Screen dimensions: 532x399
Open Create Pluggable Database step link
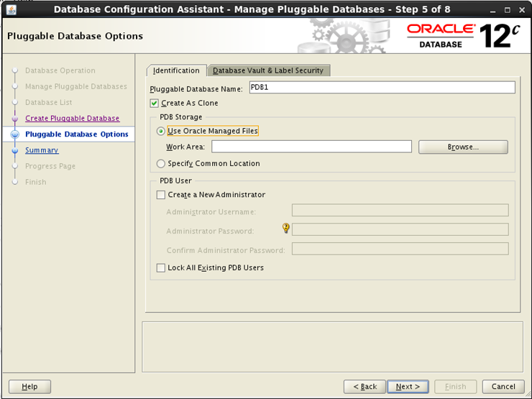pos(73,119)
